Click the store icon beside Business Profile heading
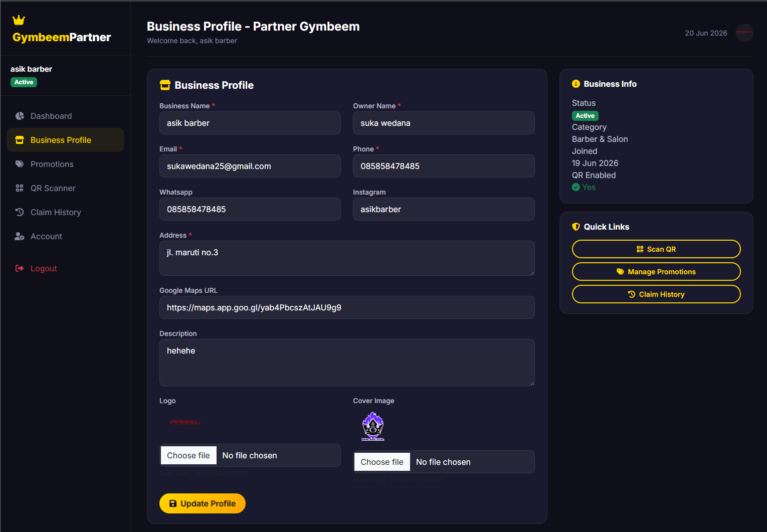 click(165, 85)
